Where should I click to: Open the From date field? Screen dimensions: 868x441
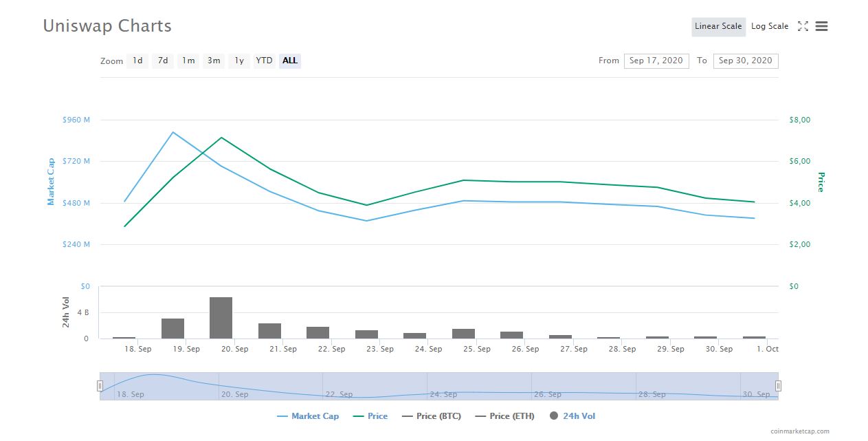656,61
